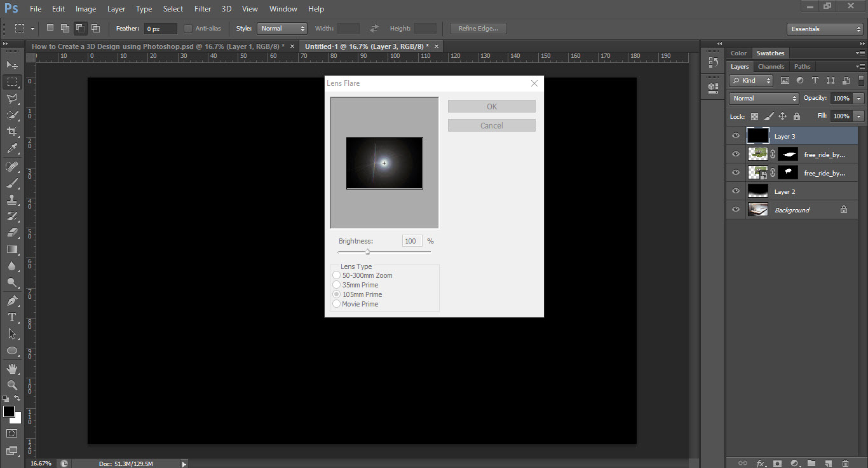Click the foreground color swatch
Image resolution: width=868 pixels, height=468 pixels.
point(9,411)
